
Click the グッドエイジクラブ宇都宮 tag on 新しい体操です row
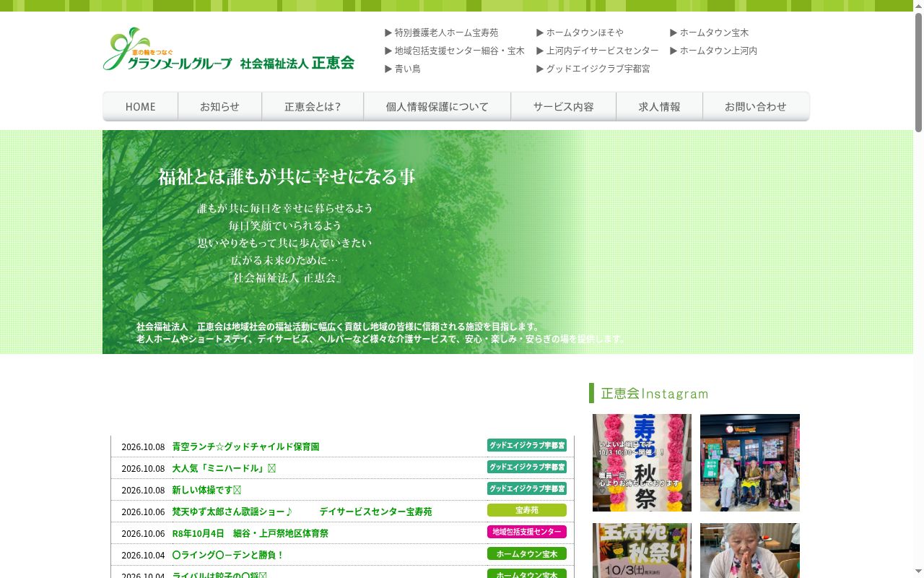click(527, 488)
